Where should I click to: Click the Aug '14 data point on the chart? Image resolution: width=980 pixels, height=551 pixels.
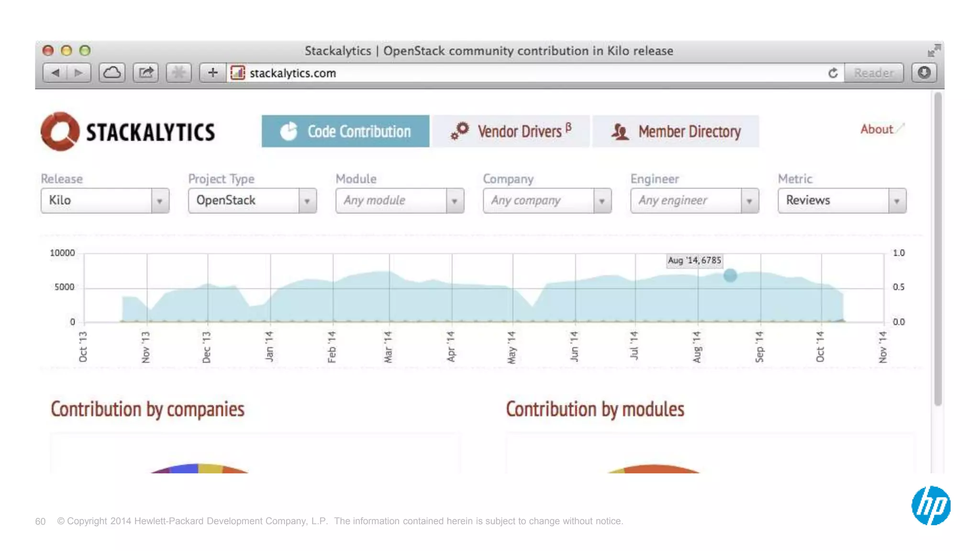[730, 275]
